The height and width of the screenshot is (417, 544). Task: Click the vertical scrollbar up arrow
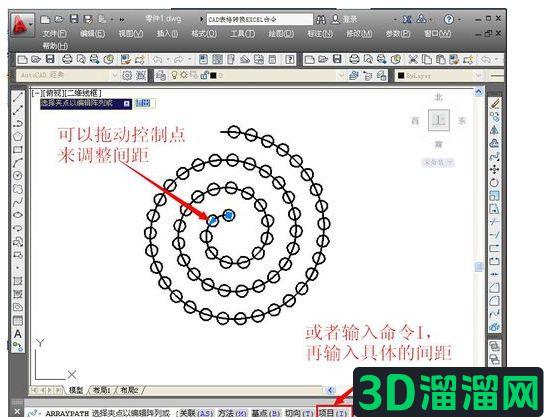tap(479, 92)
